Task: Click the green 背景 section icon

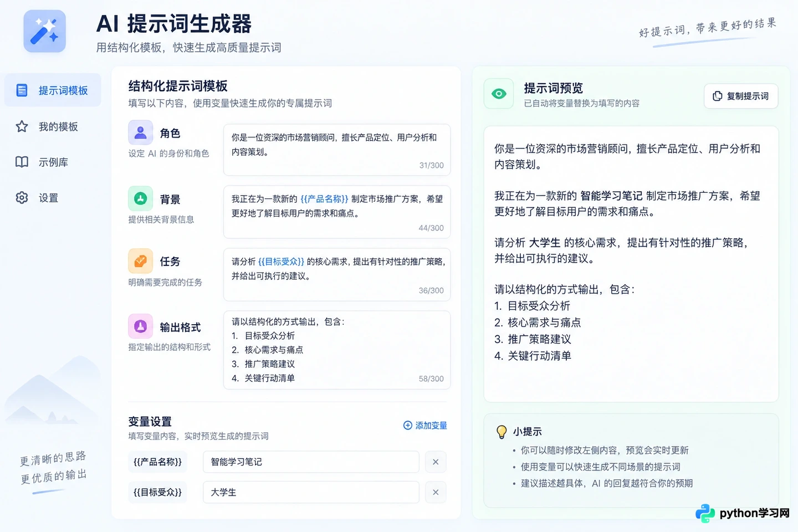Action: coord(141,198)
